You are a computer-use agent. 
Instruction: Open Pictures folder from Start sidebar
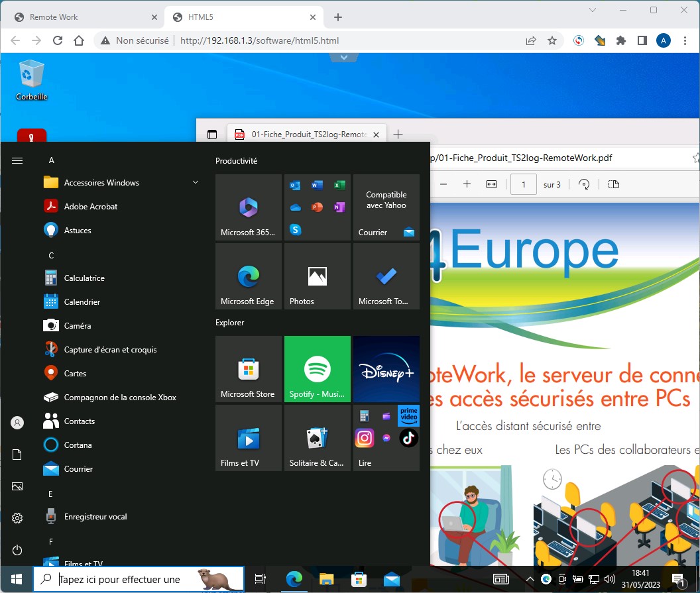[x=17, y=486]
